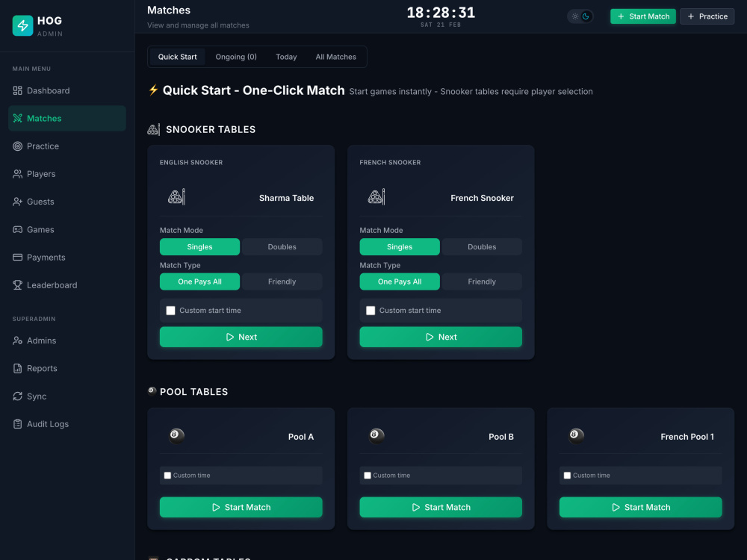The image size is (747, 560).
Task: Start Match on French Pool 1
Action: (x=640, y=507)
